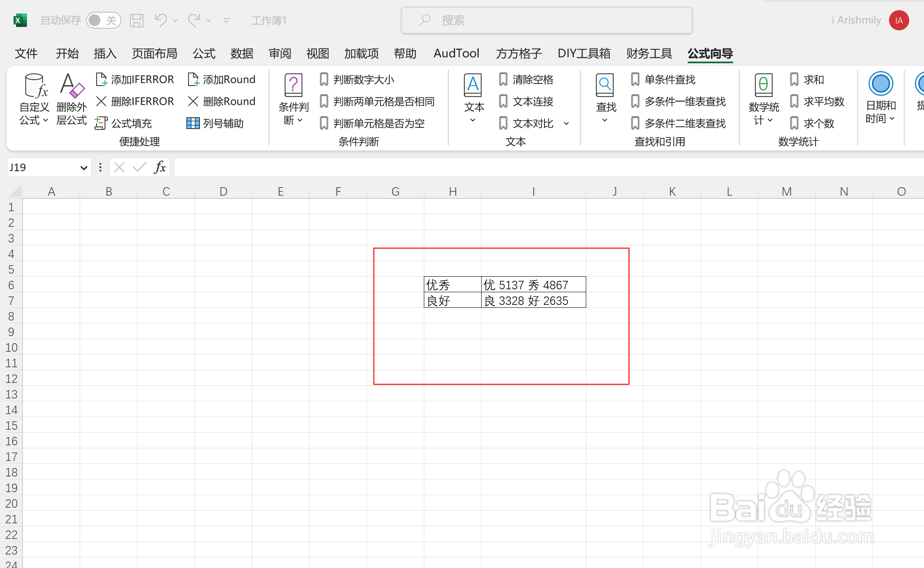
Task: Click 求和 item
Action: pos(807,79)
